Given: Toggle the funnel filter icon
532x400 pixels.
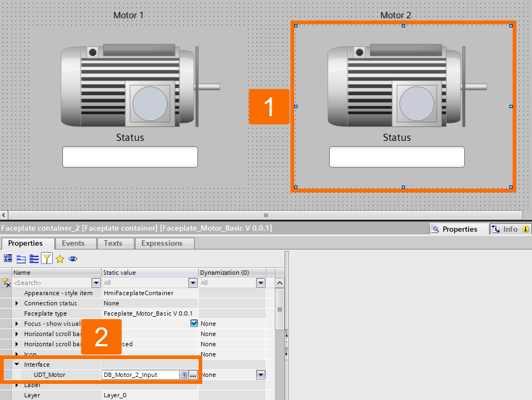Looking at the screenshot, I should [47, 259].
